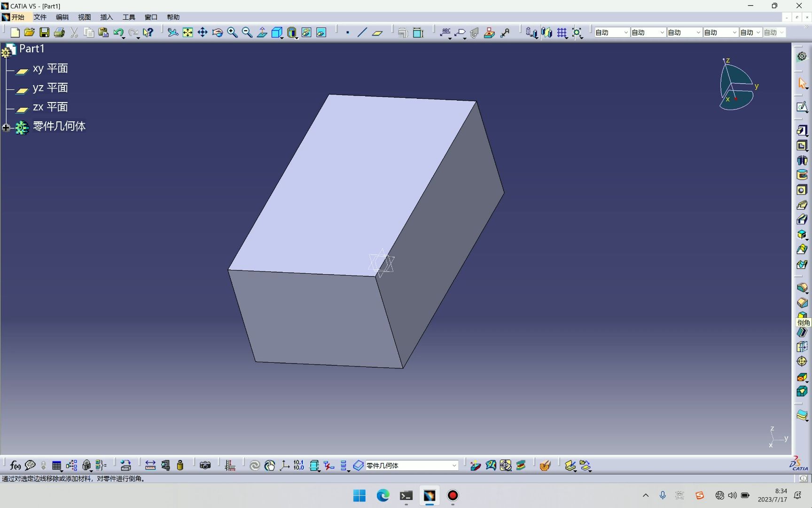The width and height of the screenshot is (812, 508).
Task: Open the Axis System tool
Action: (x=284, y=466)
